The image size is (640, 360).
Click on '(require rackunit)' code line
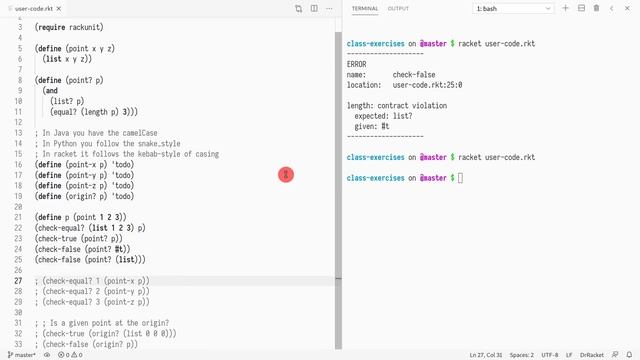coord(69,27)
